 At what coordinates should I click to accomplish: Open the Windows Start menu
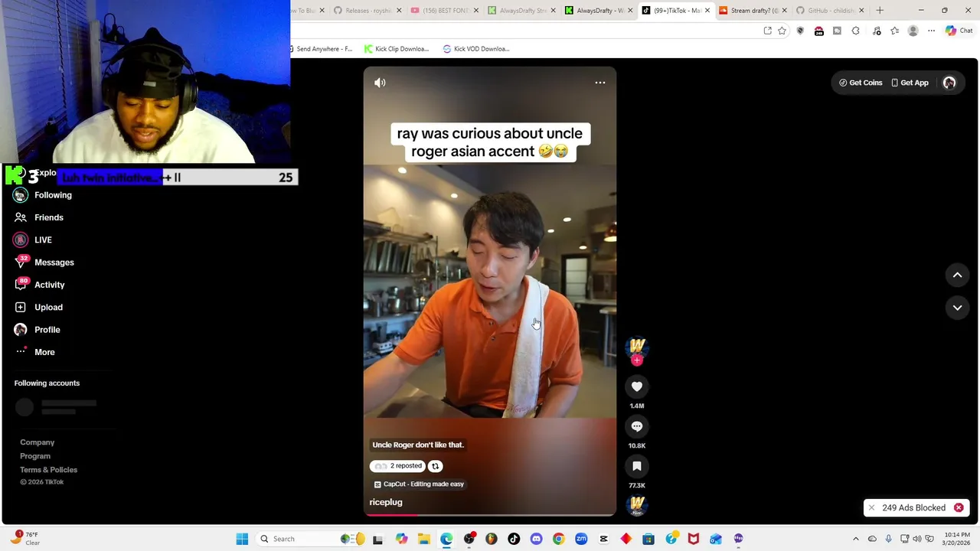click(242, 539)
